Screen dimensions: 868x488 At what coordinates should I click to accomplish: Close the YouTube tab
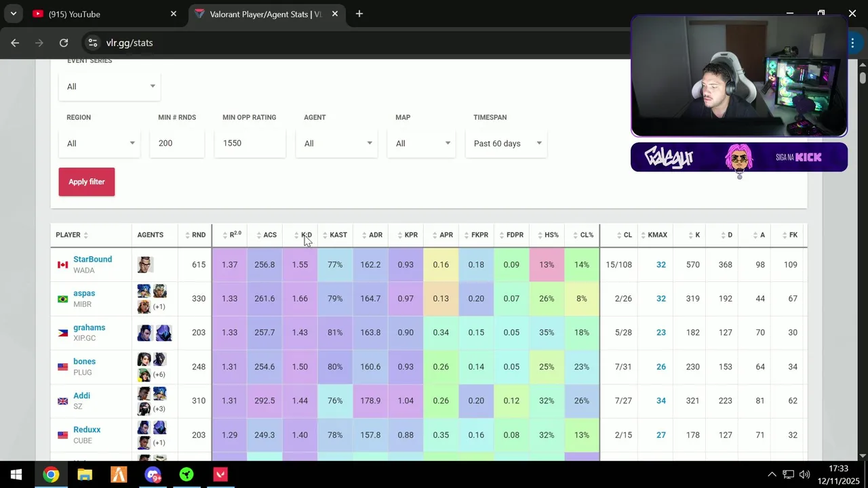point(174,14)
